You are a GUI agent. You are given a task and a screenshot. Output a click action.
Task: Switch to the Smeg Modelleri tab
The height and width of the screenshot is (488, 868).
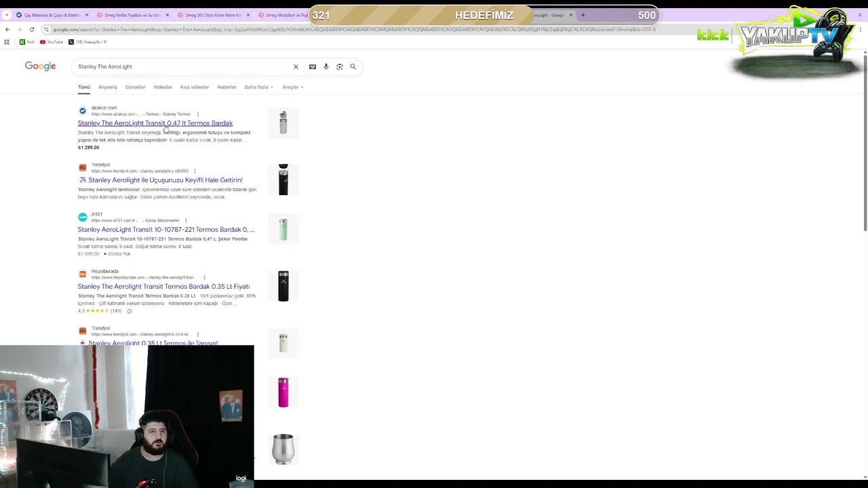[x=283, y=15]
